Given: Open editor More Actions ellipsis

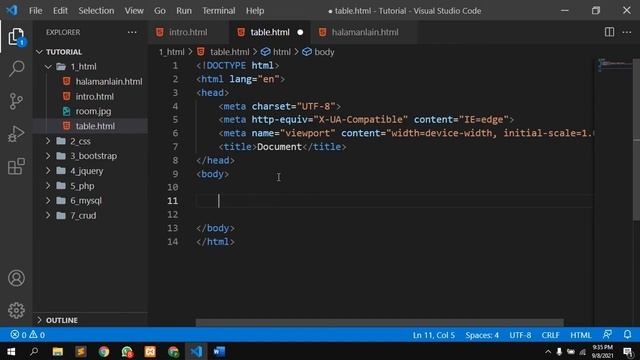Looking at the screenshot, I should 627,32.
